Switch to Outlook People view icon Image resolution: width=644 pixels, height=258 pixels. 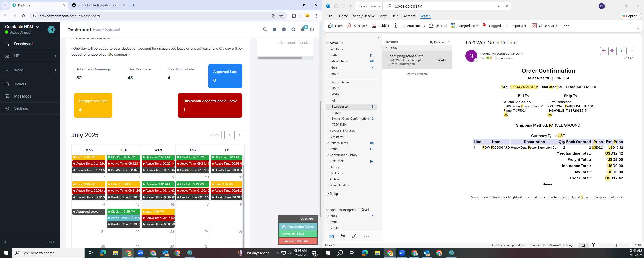[354, 236]
